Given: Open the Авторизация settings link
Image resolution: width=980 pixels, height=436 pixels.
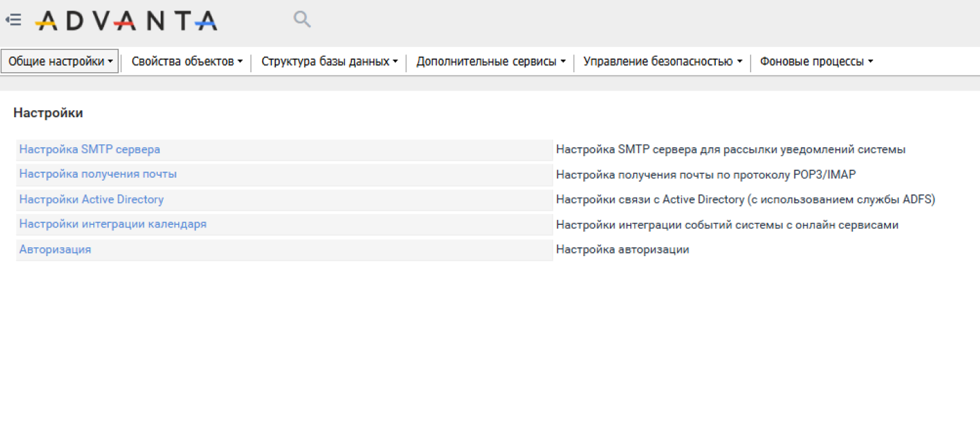Looking at the screenshot, I should (x=55, y=249).
